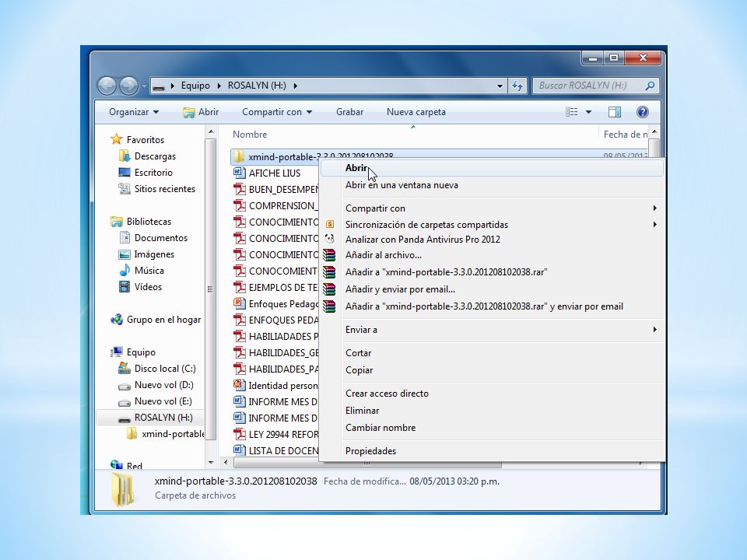Select Analizar con Panda Antivirus Pro 2012

click(x=492, y=239)
